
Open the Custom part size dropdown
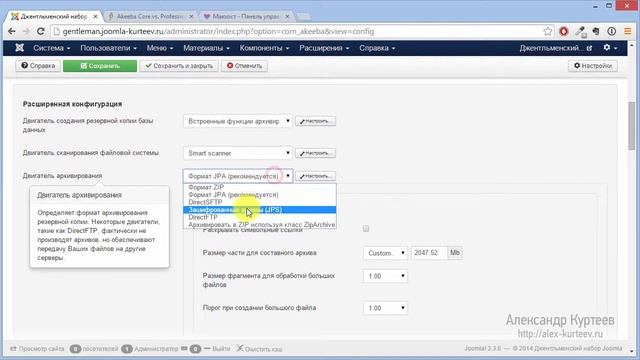pyautogui.click(x=385, y=253)
